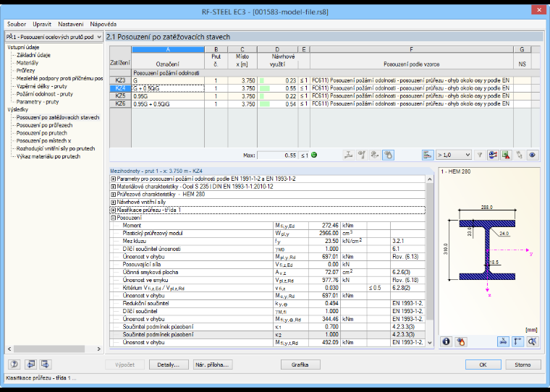Viewport: 550px width, 392px height.
Task: Click the Výpočet button
Action: point(125,365)
